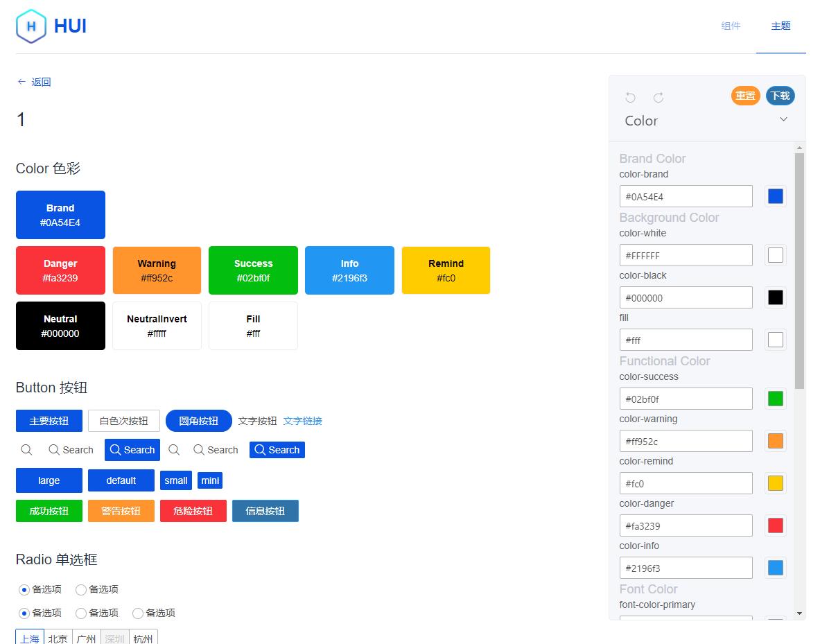Click the orange 重置 button
The image size is (820, 644).
pyautogui.click(x=745, y=96)
